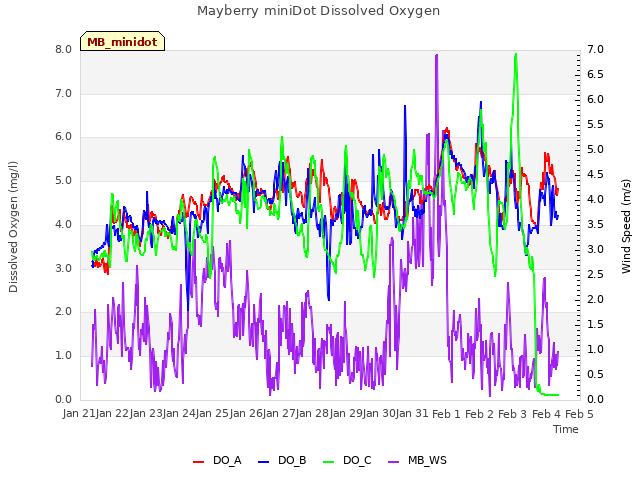Click the MB_minidot label tag
This screenshot has height=480, width=640.
point(122,41)
